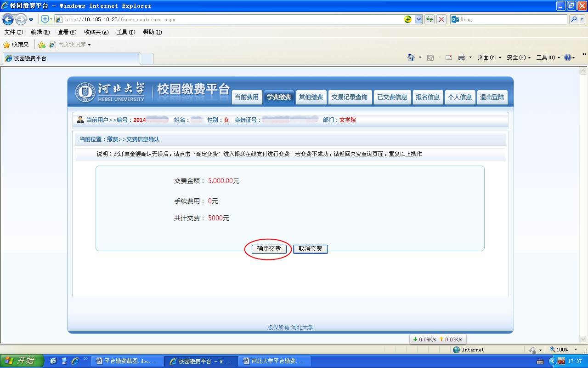This screenshot has height=368, width=588.
Task: Launch Internet Explorer from quick launch
Action: click(75, 361)
